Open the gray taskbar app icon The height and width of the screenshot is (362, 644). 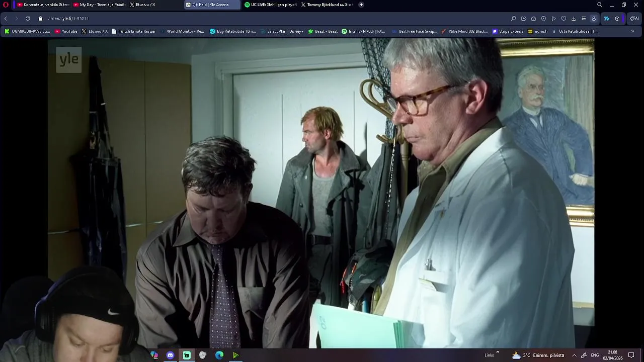click(203, 355)
